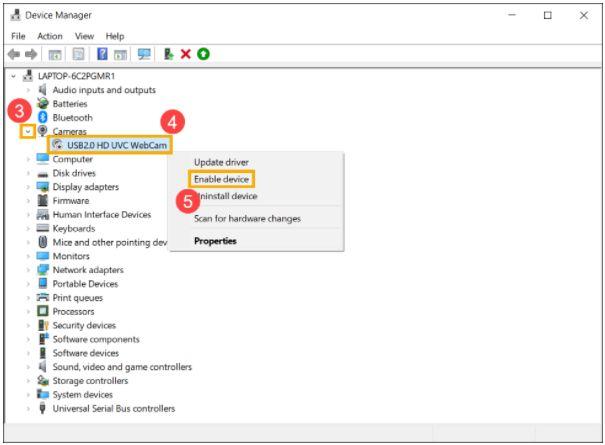The width and height of the screenshot is (605, 445).
Task: Open the File menu
Action: [x=18, y=36]
